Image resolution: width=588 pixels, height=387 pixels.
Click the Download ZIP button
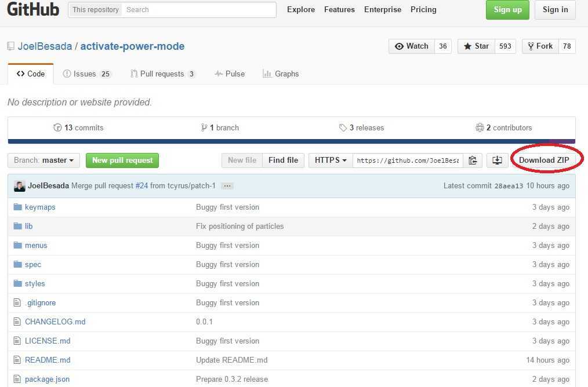[x=544, y=160]
